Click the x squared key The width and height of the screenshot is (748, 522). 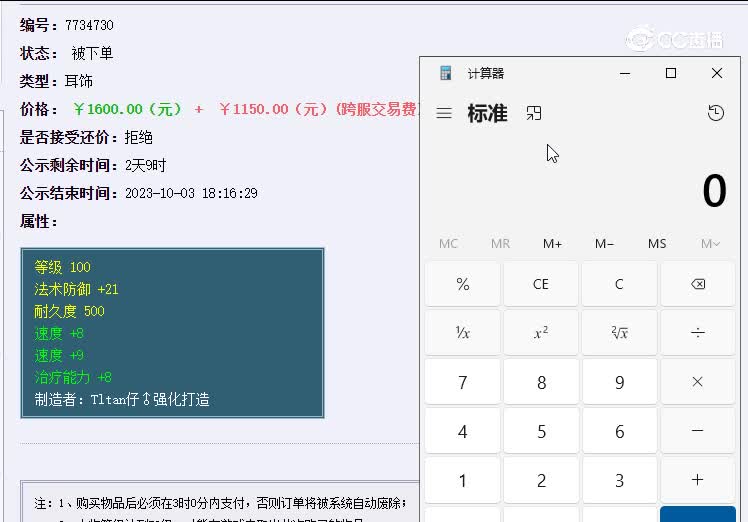[540, 333]
